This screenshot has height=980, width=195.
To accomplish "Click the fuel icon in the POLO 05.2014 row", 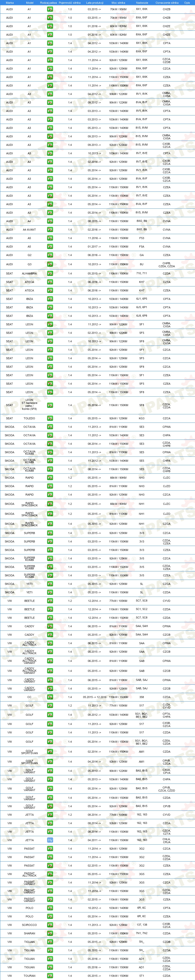I will coord(50,916).
